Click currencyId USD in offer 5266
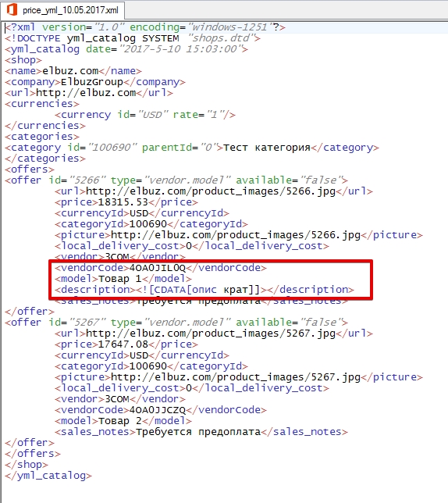Screen dimensions: 448x503 click(142, 213)
